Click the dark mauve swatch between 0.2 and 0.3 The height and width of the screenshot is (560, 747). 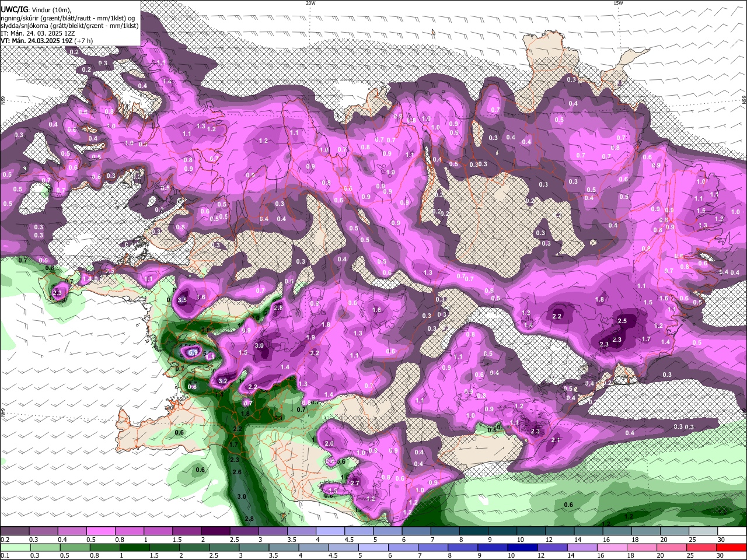click(15, 531)
